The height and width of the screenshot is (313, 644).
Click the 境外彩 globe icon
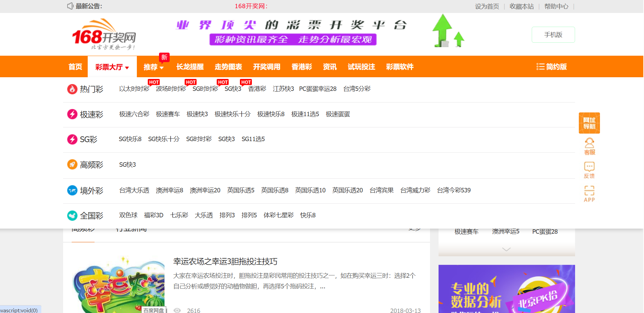(72, 190)
